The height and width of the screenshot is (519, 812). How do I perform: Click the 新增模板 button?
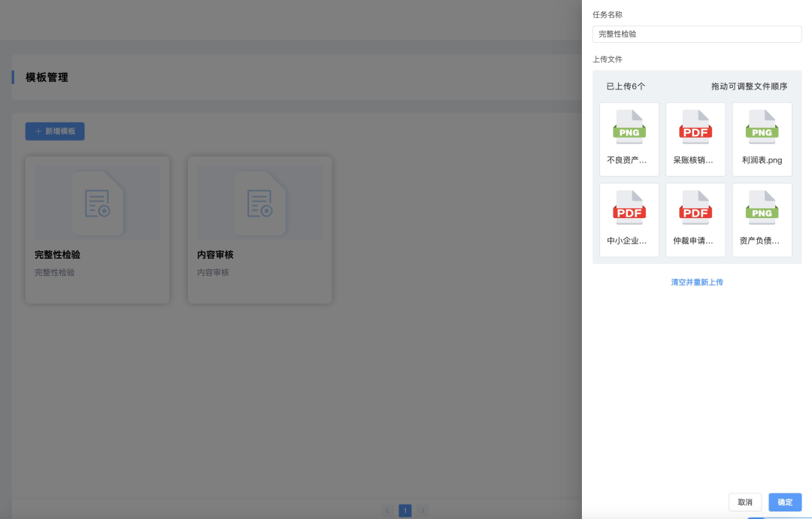[x=55, y=131]
